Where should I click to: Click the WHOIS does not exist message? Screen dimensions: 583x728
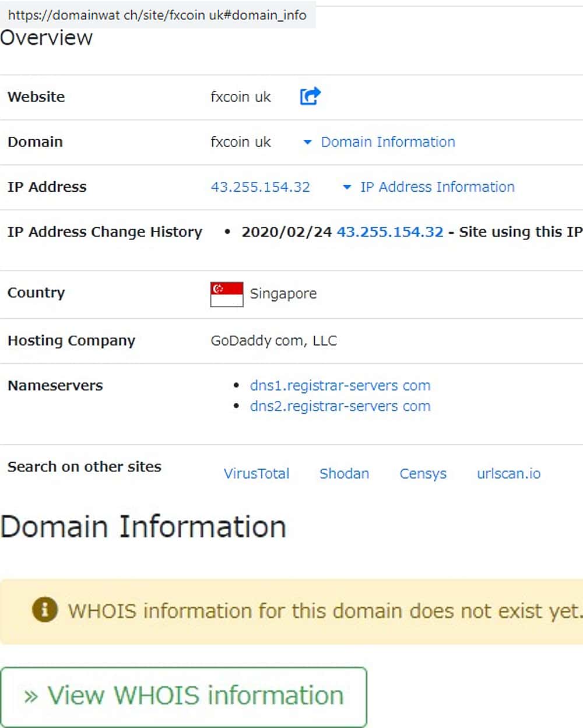tap(324, 611)
